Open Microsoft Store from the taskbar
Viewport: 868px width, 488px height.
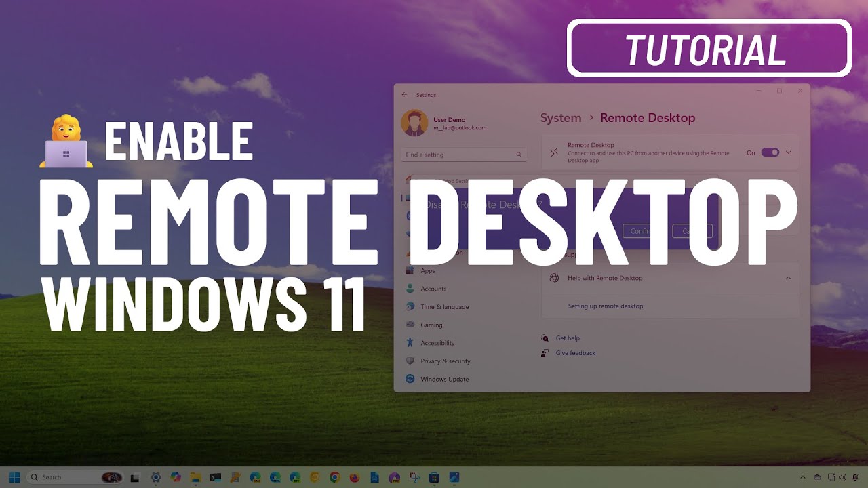pos(435,477)
